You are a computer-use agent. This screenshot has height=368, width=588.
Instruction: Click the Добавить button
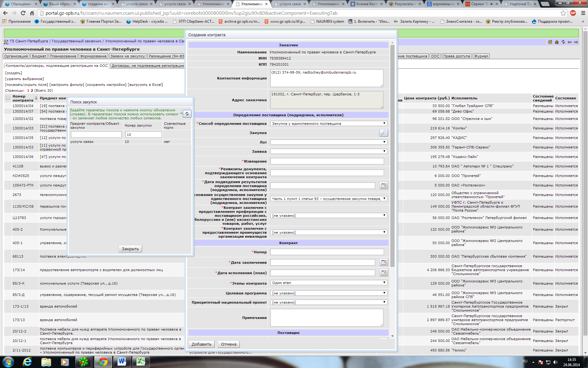pyautogui.click(x=202, y=344)
